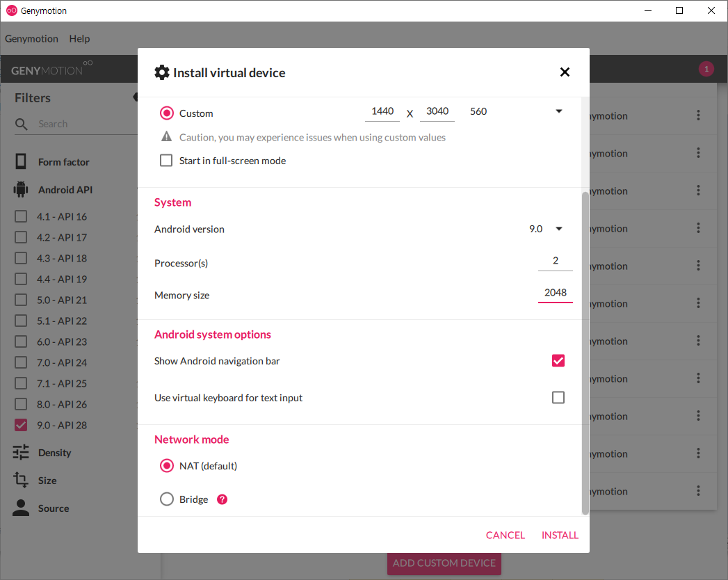The width and height of the screenshot is (728, 580).
Task: Check the 5.0 - API 21 filter
Action: coord(21,300)
